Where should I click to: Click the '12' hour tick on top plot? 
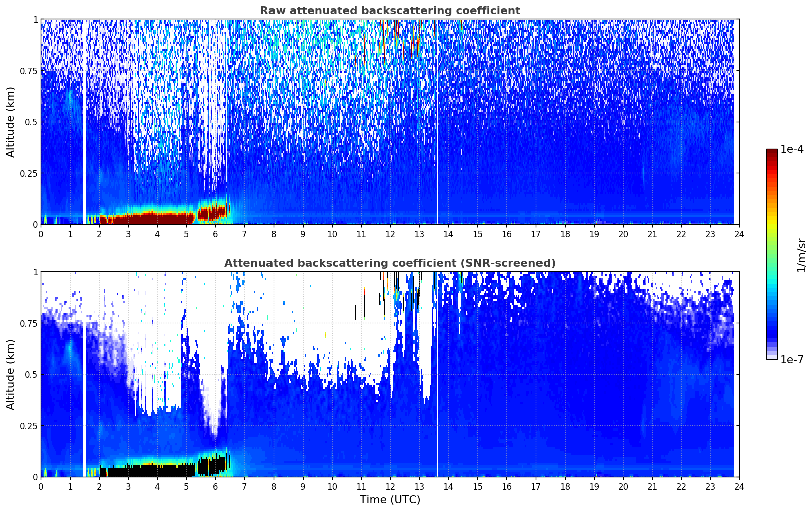[390, 234]
